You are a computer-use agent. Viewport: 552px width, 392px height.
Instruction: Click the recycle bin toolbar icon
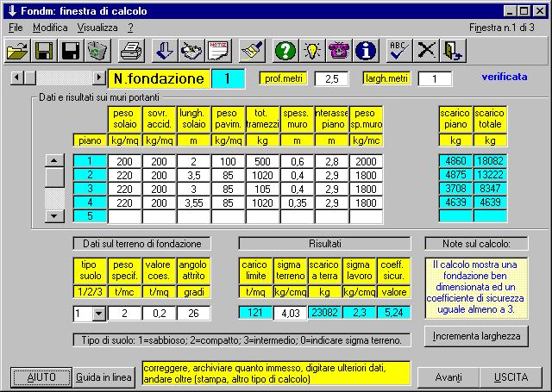[x=97, y=51]
